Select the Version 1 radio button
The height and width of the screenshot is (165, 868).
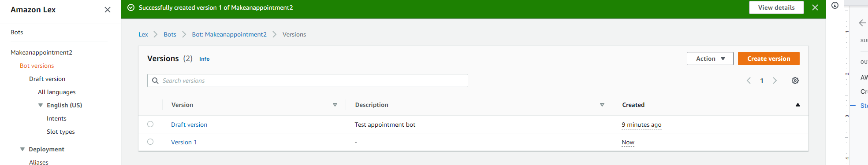pos(150,142)
